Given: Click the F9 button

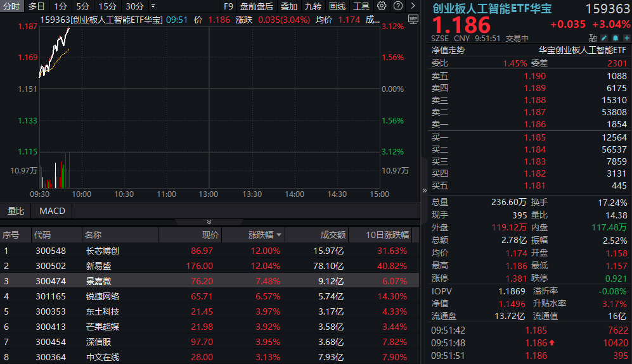Looking at the screenshot, I should pos(228,6).
